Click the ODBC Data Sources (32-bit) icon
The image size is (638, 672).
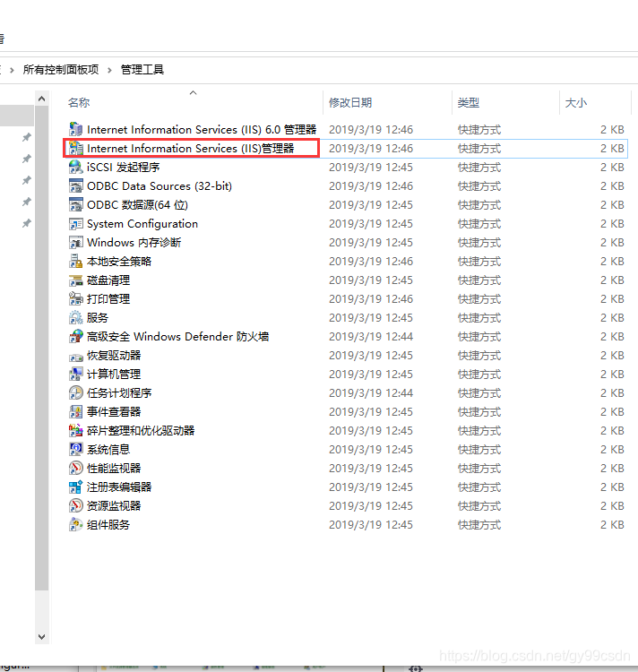coord(76,185)
